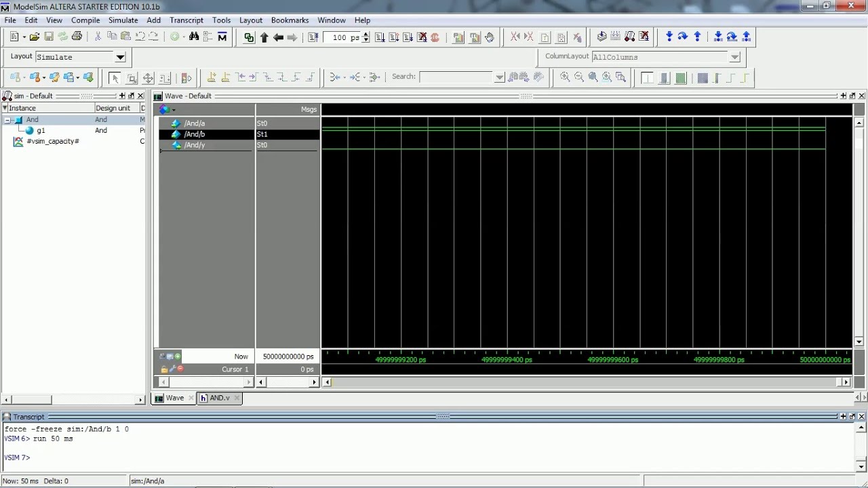Viewport: 868px width, 488px height.
Task: Click the Find Previous Falling Edge icon
Action: point(268,77)
